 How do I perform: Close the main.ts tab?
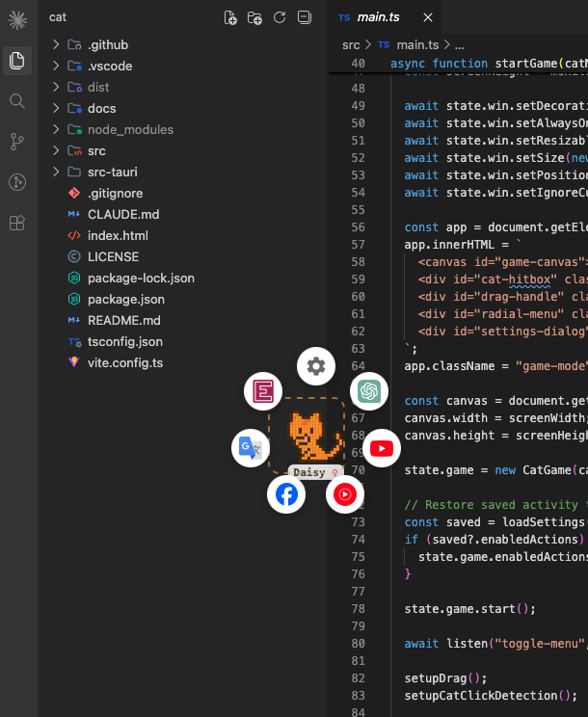coord(428,17)
